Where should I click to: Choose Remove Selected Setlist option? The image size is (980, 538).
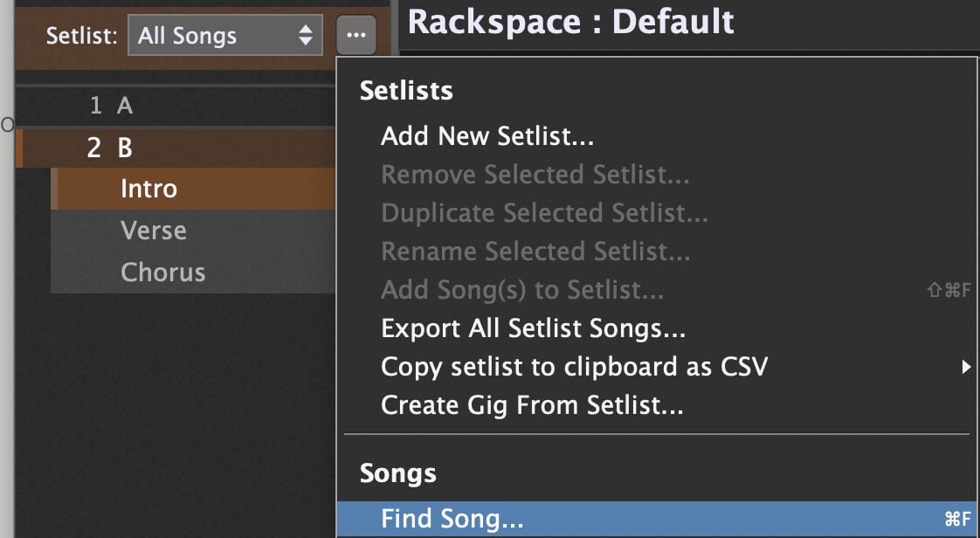click(535, 175)
